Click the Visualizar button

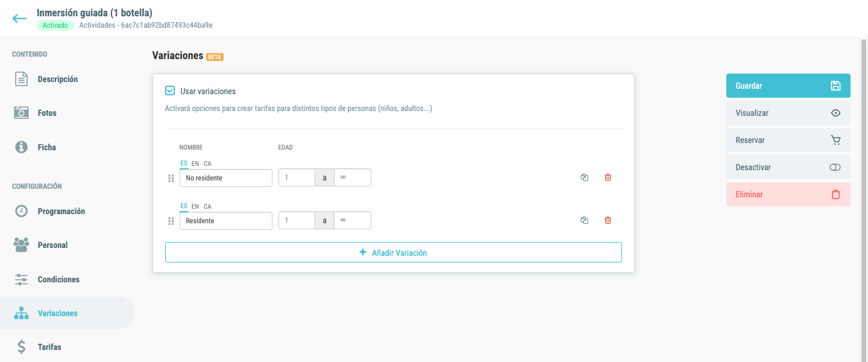click(788, 113)
